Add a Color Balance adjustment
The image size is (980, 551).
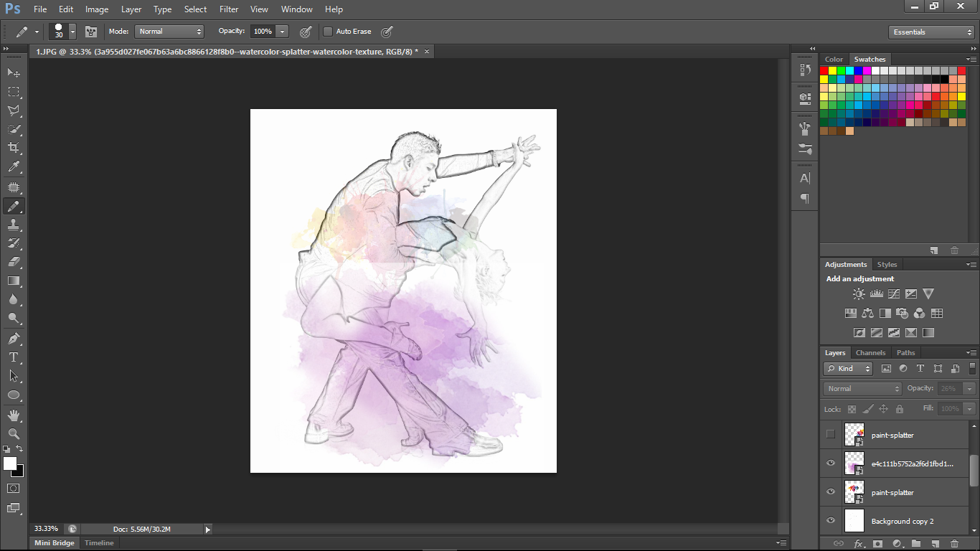pyautogui.click(x=868, y=313)
